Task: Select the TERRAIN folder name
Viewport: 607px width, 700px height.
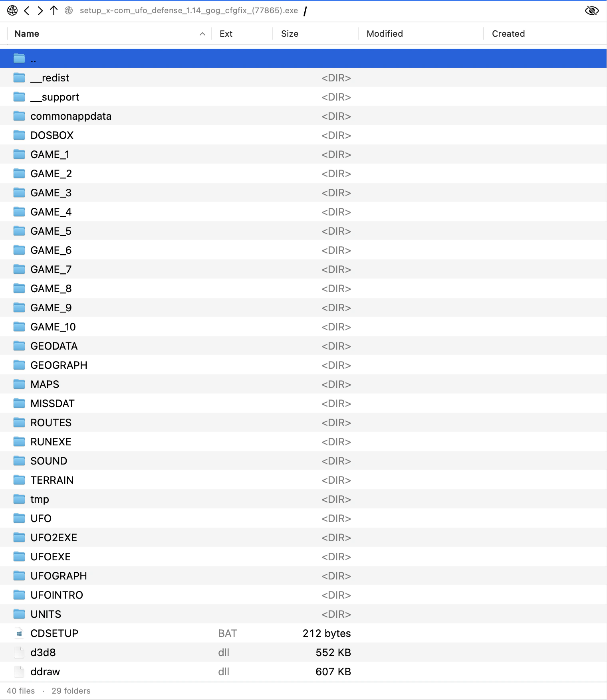Action: coord(52,480)
